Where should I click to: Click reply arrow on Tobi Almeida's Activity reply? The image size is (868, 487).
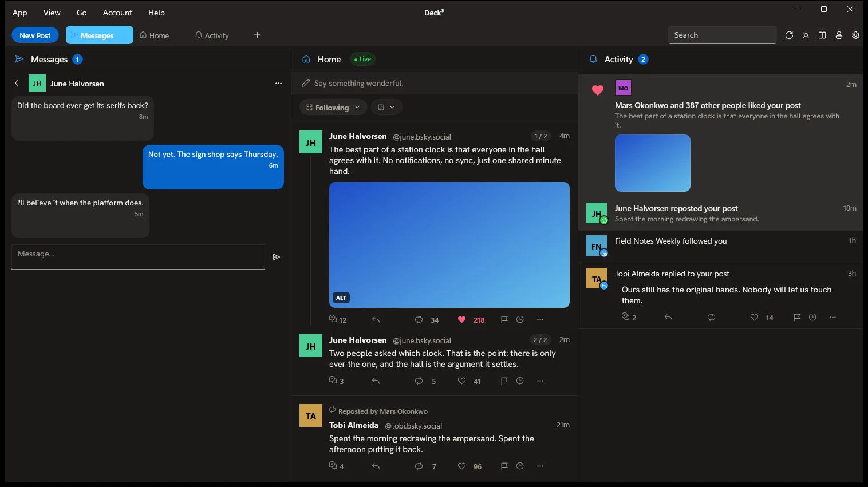(668, 317)
